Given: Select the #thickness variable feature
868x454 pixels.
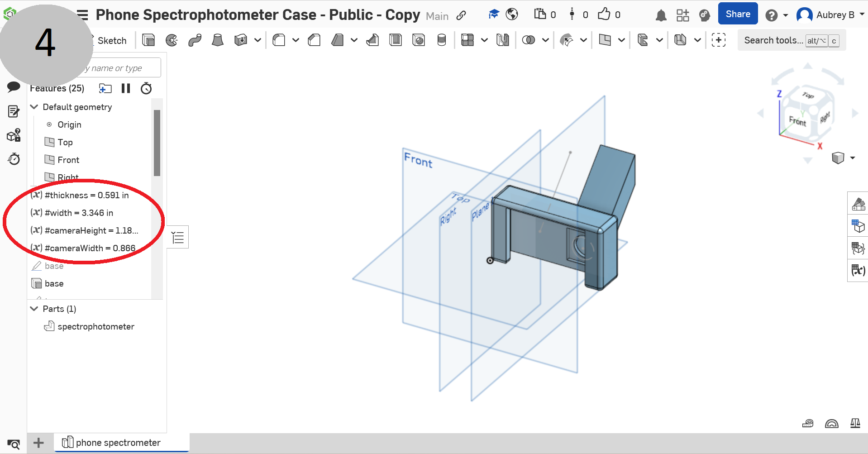Looking at the screenshot, I should click(87, 195).
